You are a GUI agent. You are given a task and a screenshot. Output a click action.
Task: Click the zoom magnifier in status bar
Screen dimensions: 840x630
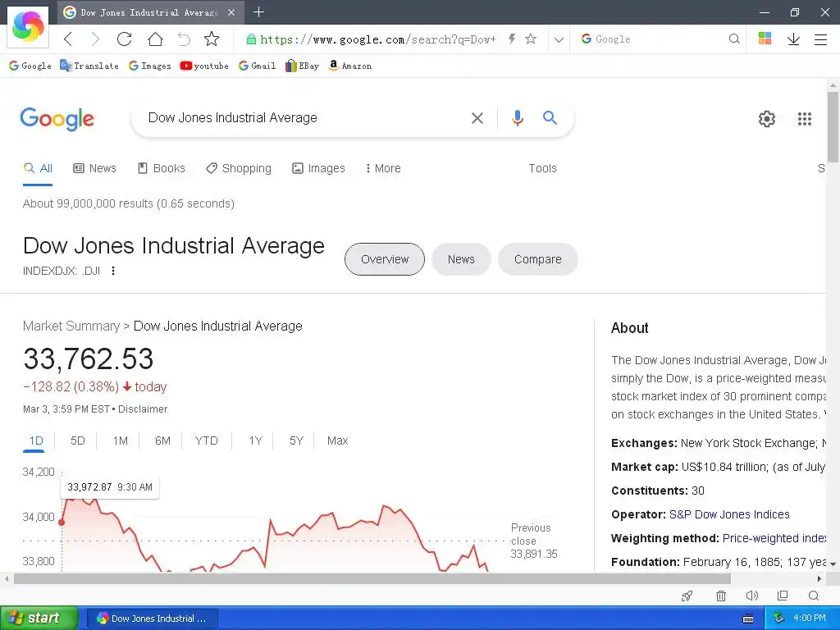814,596
